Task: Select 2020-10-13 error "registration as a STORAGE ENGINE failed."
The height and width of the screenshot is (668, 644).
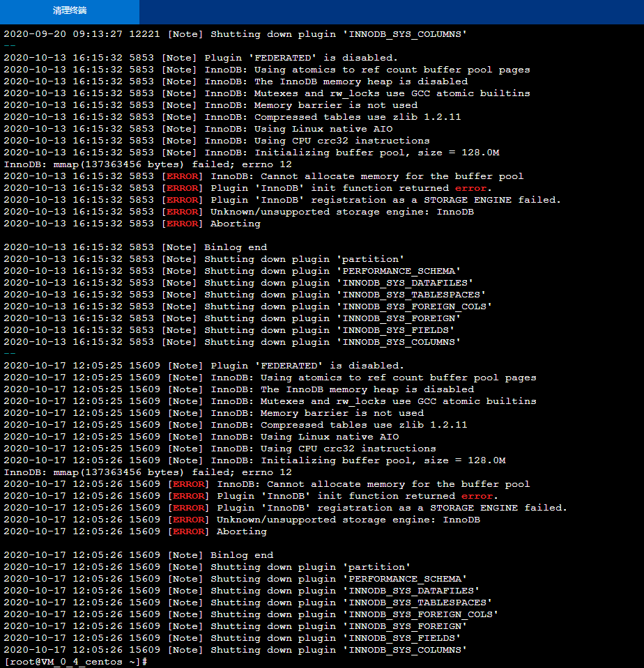Action: point(282,200)
